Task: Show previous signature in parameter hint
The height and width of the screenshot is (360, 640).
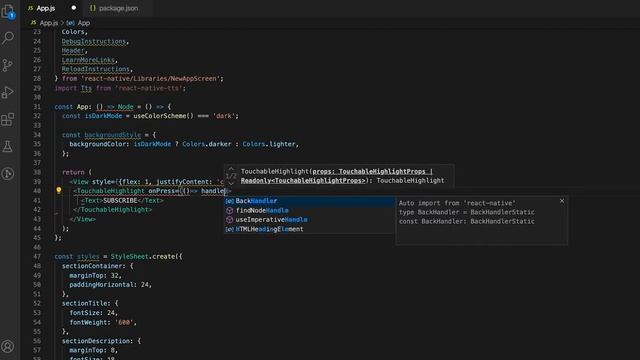Action: [231, 169]
